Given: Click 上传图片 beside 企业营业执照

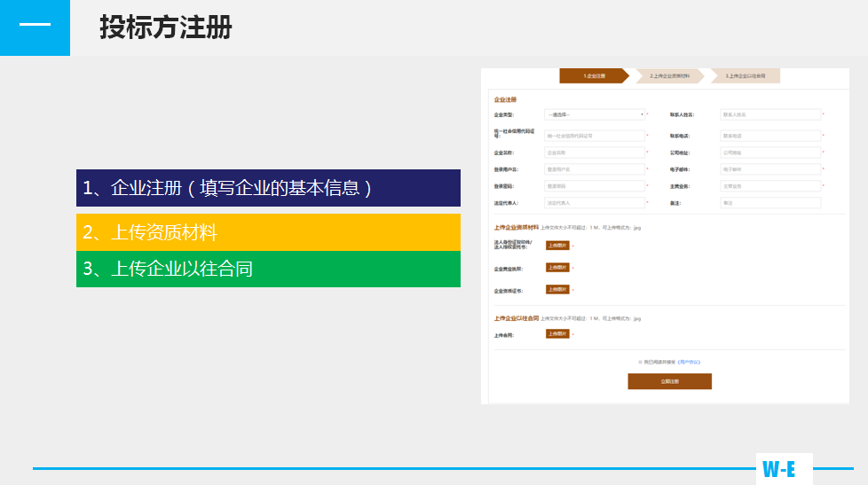Looking at the screenshot, I should [x=557, y=267].
